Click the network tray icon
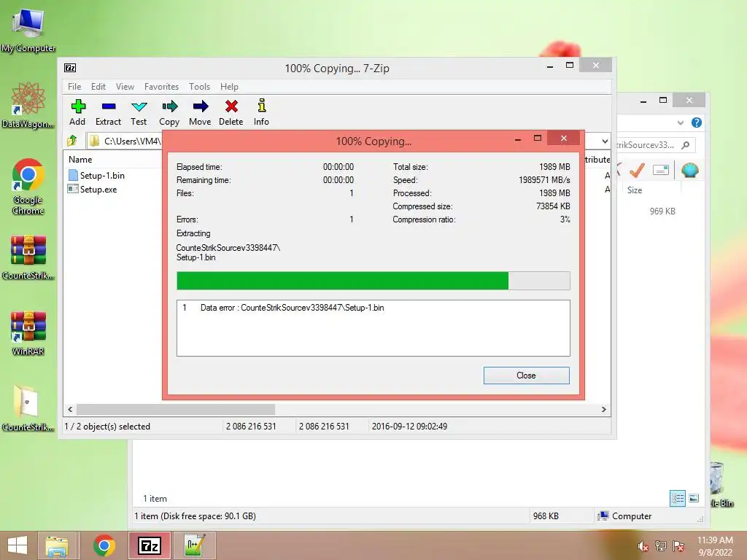This screenshot has width=747, height=560. click(661, 546)
